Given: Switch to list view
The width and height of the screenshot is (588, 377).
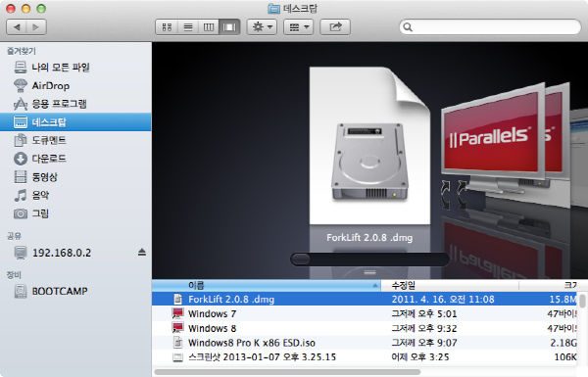Looking at the screenshot, I should point(188,27).
